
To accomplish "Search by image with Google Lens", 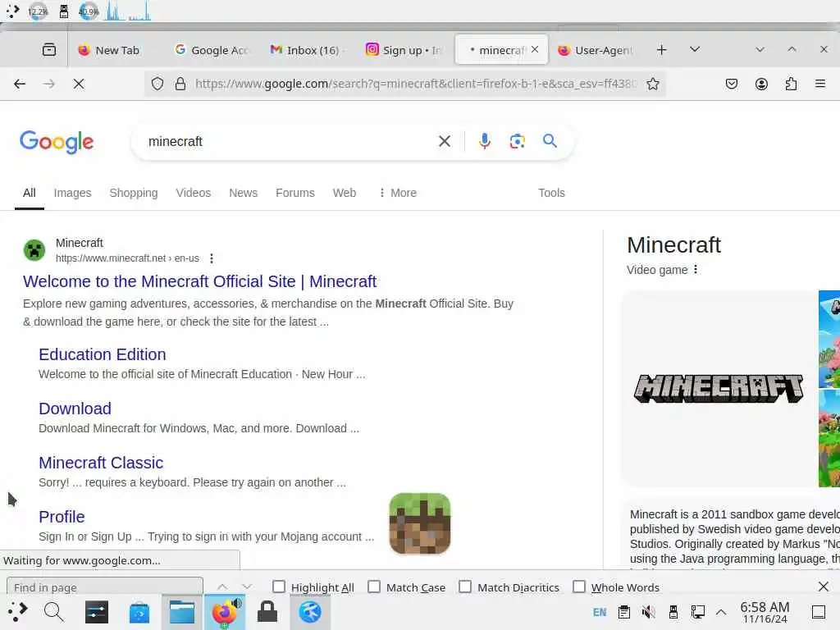I will (517, 141).
